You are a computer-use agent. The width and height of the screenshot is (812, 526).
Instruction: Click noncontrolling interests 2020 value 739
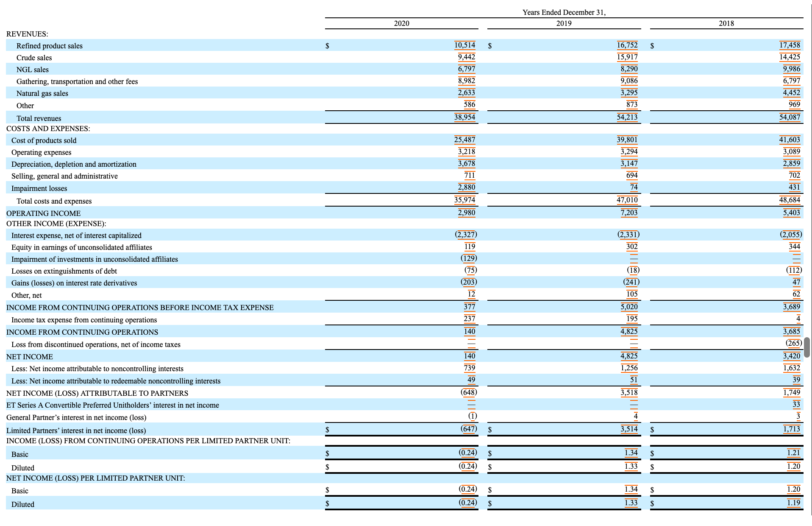click(469, 368)
